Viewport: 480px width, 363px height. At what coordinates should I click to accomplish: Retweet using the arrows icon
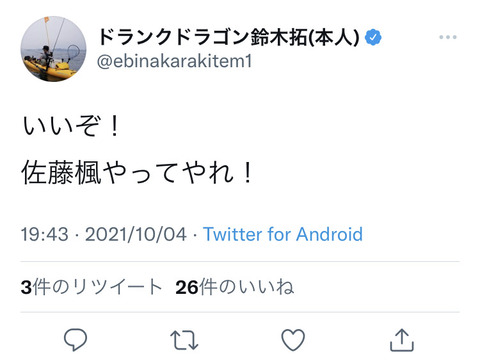coord(184,340)
